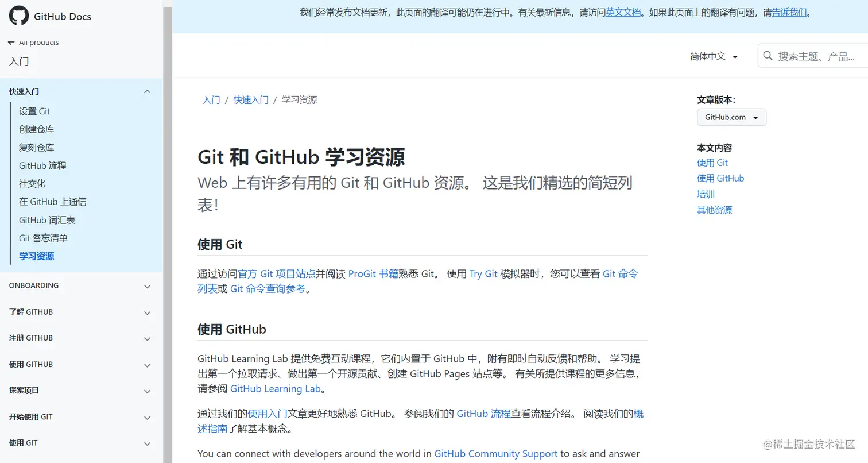
Task: Open the GitHub.com article version dropdown
Action: tap(731, 117)
